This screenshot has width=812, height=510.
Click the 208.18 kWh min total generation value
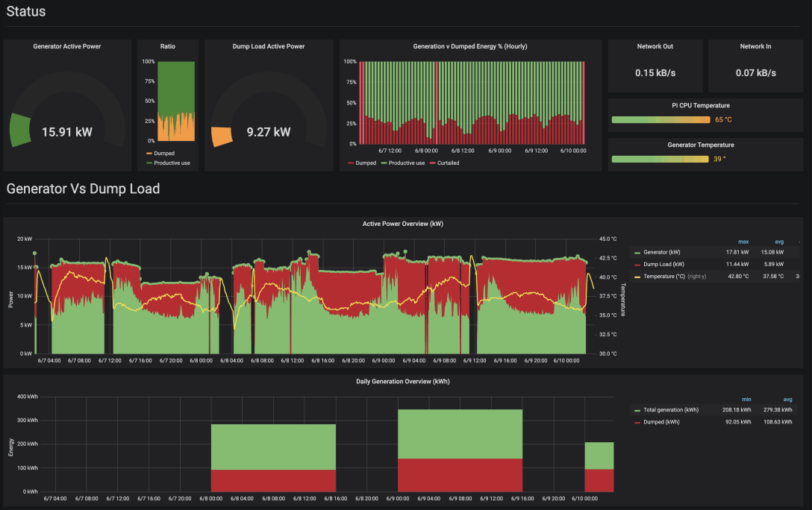(x=737, y=410)
